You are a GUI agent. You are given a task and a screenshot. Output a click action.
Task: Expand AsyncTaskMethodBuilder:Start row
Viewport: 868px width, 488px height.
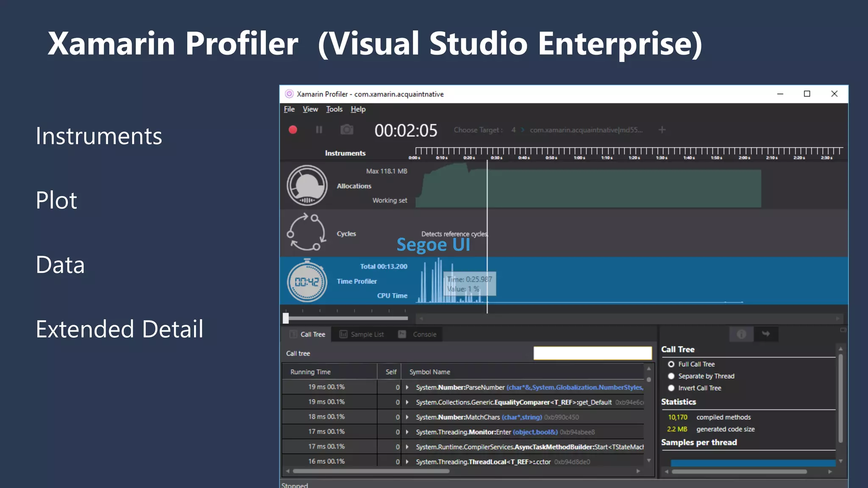(407, 447)
